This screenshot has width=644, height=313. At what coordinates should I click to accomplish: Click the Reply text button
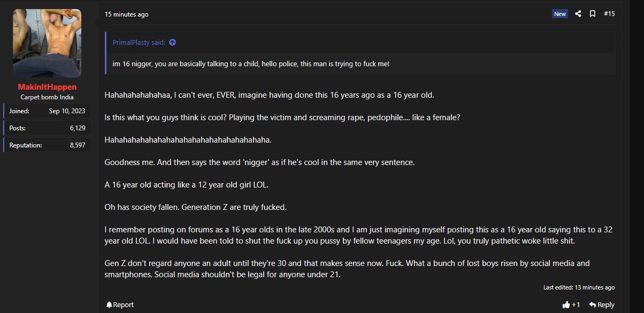[x=606, y=304]
